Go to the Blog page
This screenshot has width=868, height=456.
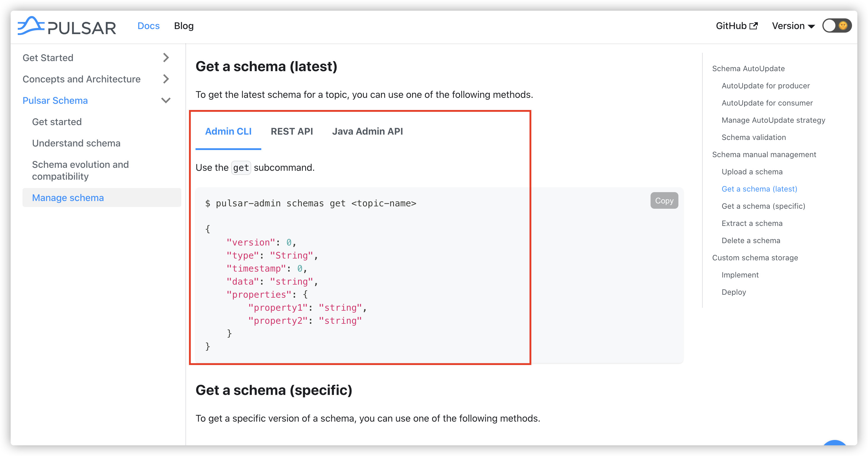[x=184, y=26]
